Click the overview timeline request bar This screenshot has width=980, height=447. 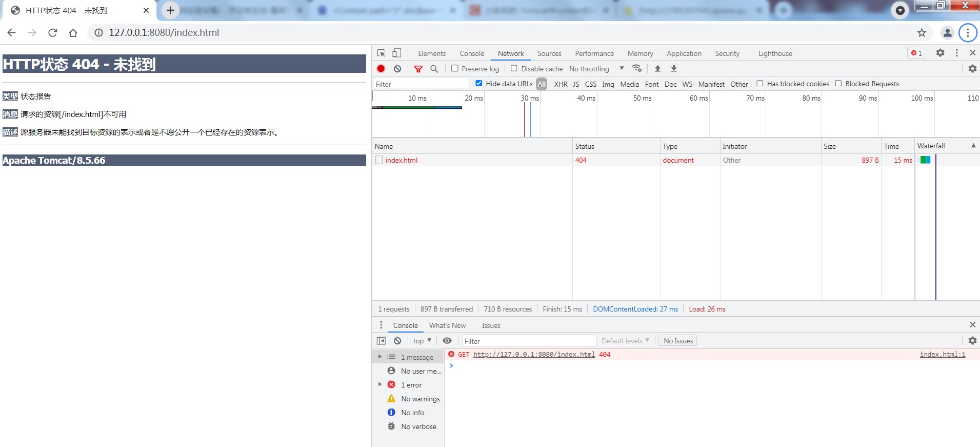pos(417,107)
